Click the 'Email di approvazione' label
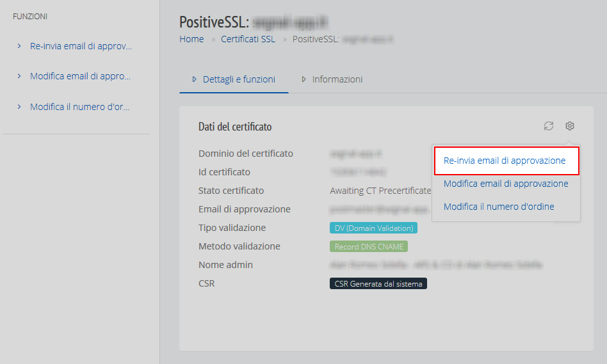Image resolution: width=607 pixels, height=364 pixels. 244,209
